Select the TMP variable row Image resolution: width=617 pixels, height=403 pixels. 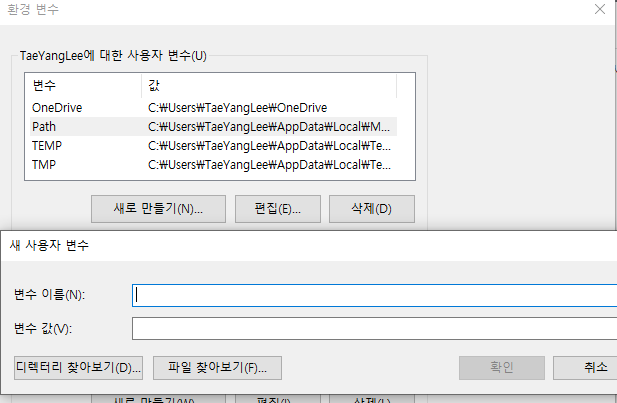pos(213,165)
